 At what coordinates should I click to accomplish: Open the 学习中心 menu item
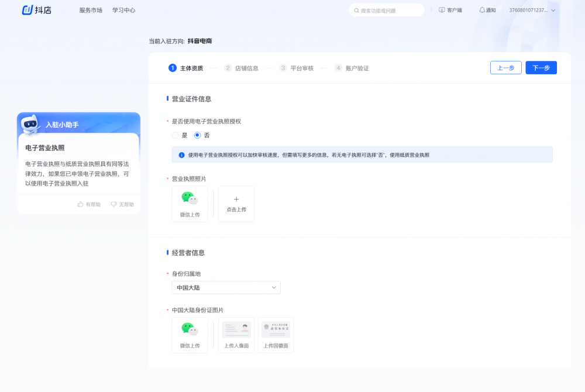click(x=123, y=10)
